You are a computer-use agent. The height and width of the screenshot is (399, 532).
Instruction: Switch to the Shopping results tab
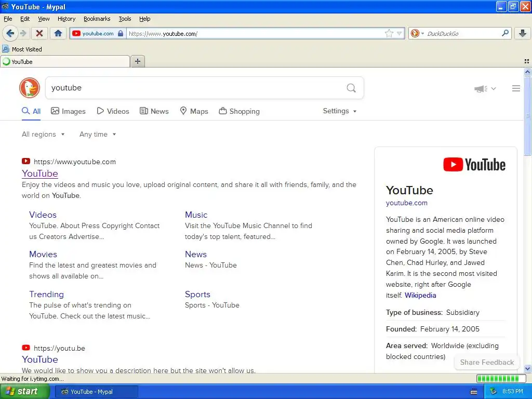pyautogui.click(x=239, y=111)
